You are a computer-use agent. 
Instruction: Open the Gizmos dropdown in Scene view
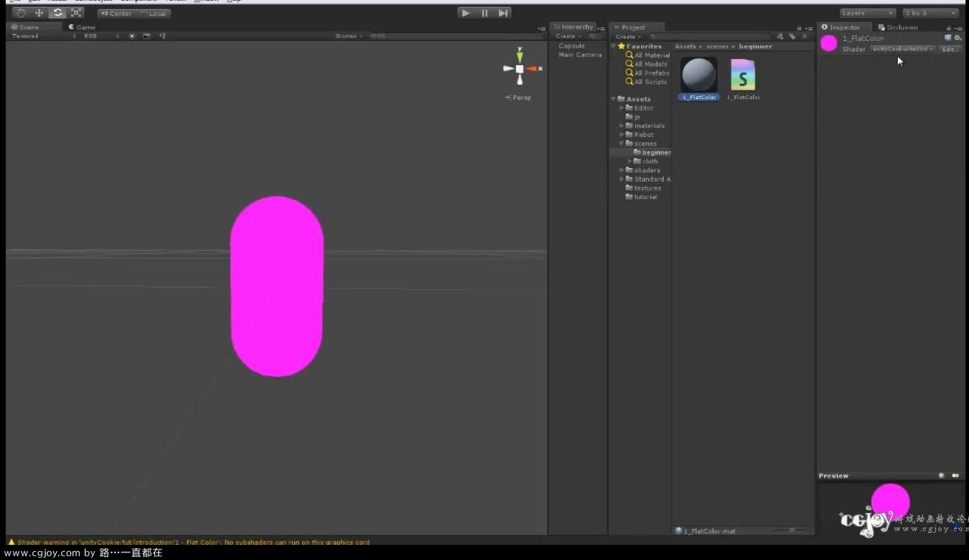(x=349, y=36)
